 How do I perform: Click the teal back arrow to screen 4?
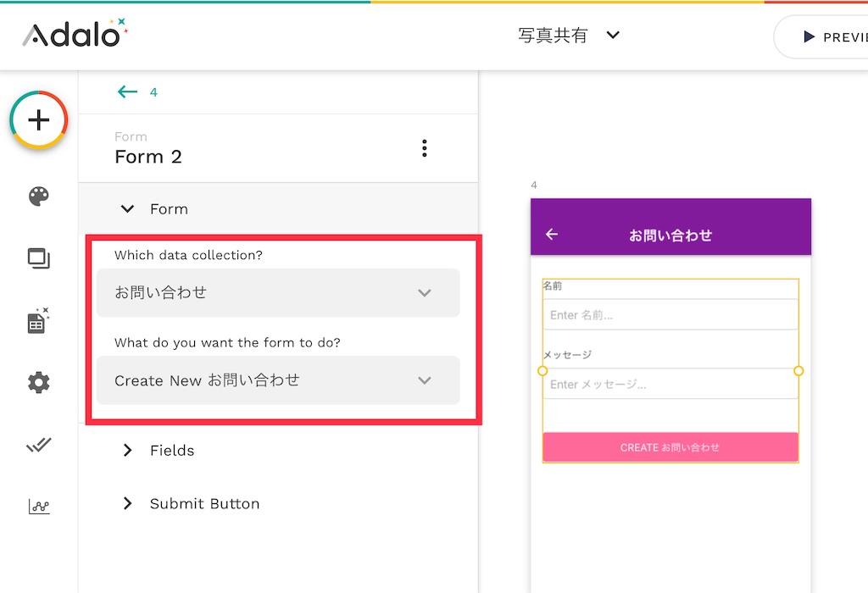click(x=127, y=91)
